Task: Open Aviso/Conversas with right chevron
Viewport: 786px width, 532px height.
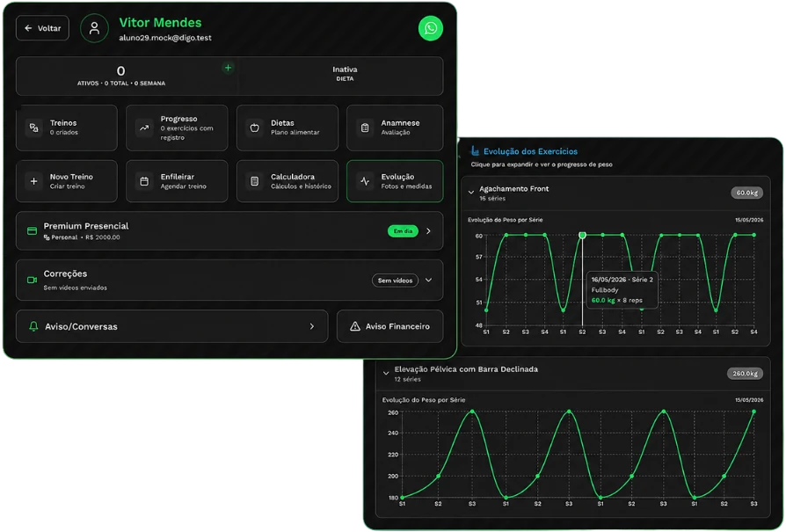Action: pos(312,326)
